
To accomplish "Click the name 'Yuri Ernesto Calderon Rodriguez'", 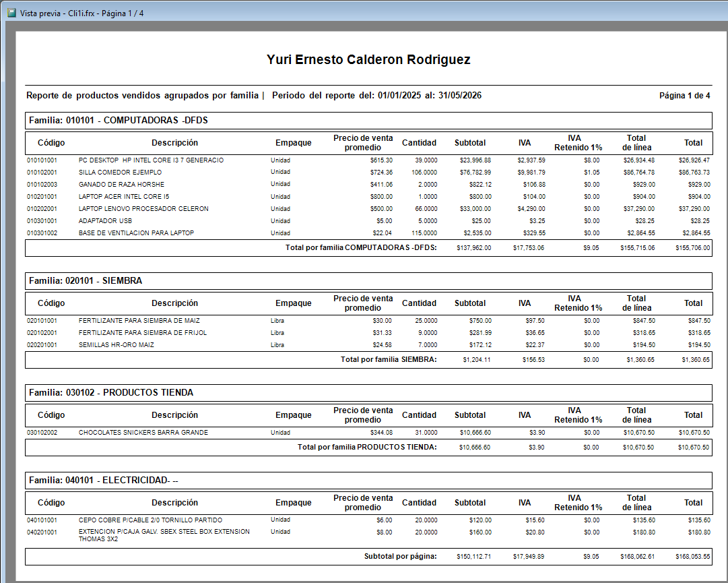I will (368, 59).
